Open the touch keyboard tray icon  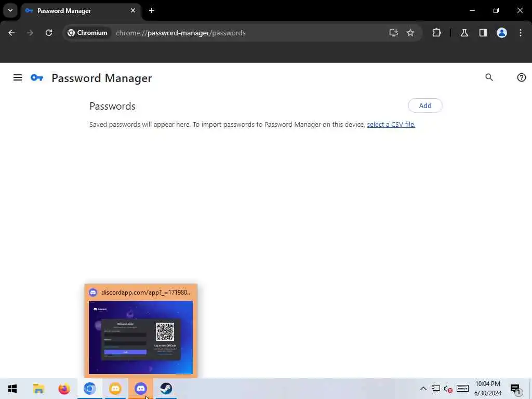click(462, 389)
